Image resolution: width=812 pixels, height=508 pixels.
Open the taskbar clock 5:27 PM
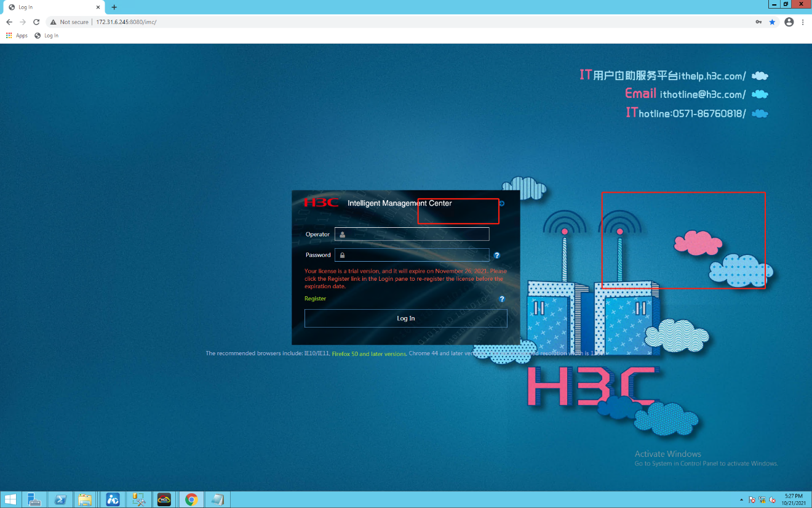(794, 499)
